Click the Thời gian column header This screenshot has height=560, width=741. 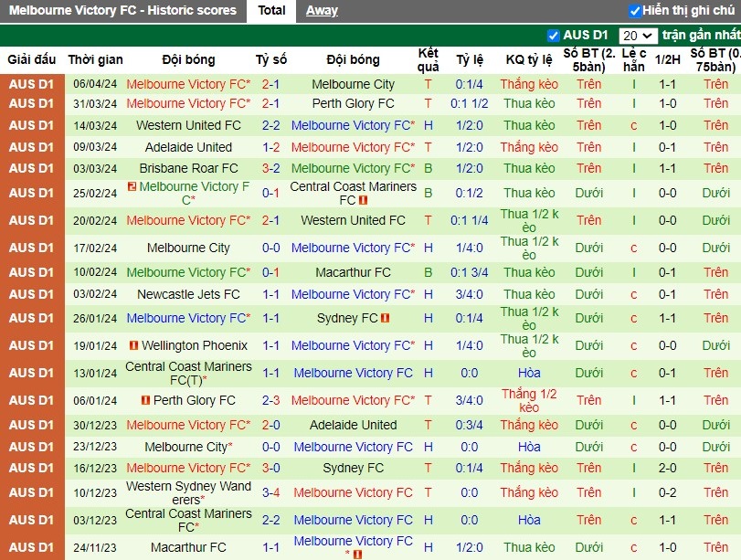click(x=95, y=59)
